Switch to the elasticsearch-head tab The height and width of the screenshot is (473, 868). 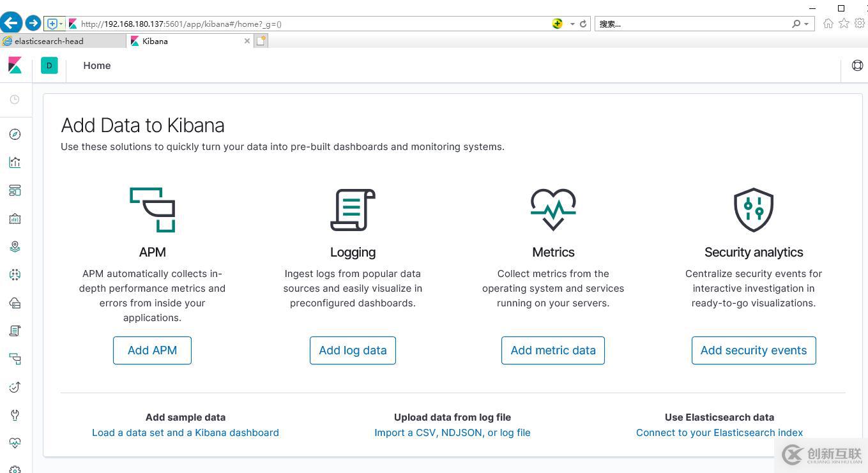[x=63, y=41]
